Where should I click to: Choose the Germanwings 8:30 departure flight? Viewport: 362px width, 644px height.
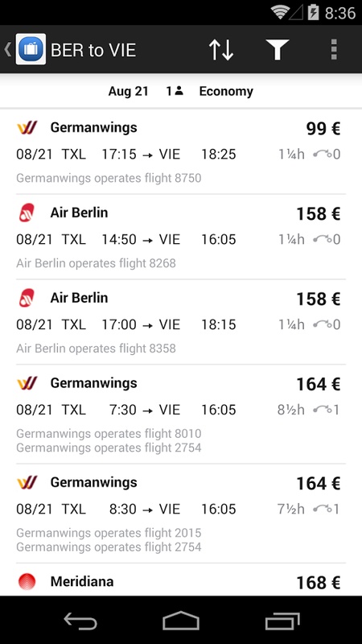pos(181,514)
